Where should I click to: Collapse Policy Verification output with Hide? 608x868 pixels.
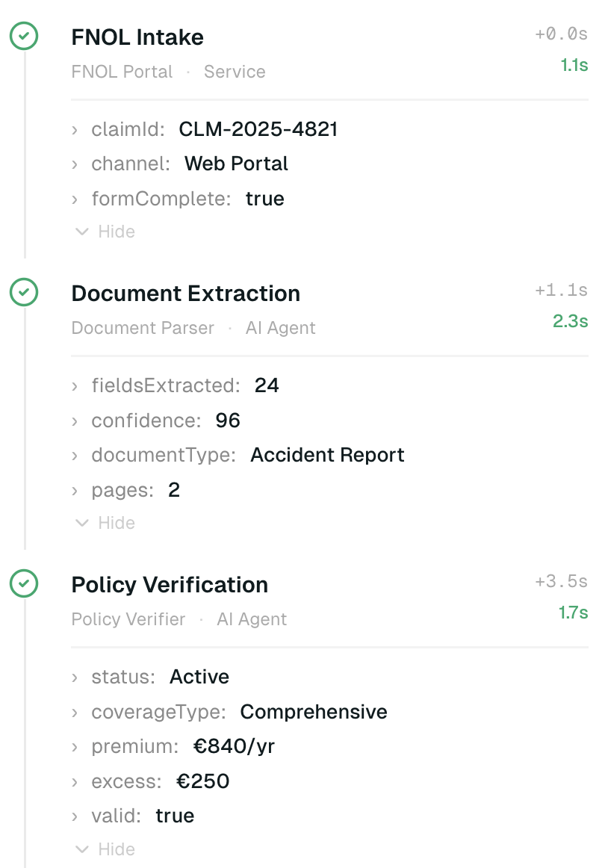click(103, 849)
